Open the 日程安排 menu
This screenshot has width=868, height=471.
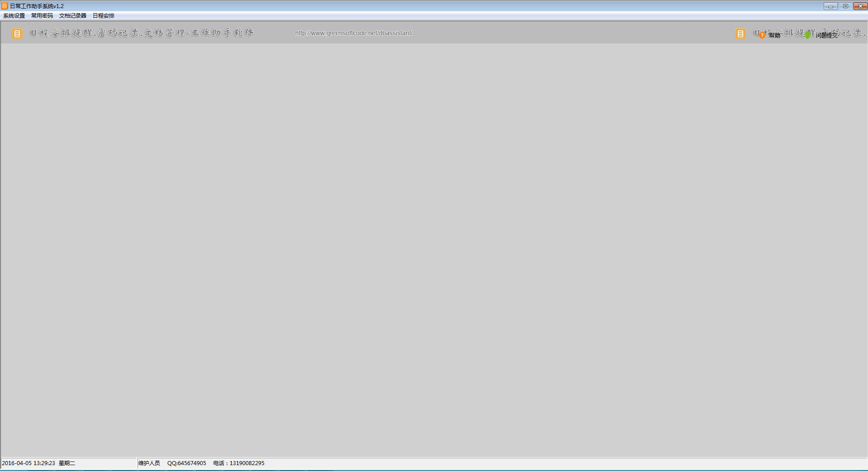tap(104, 16)
